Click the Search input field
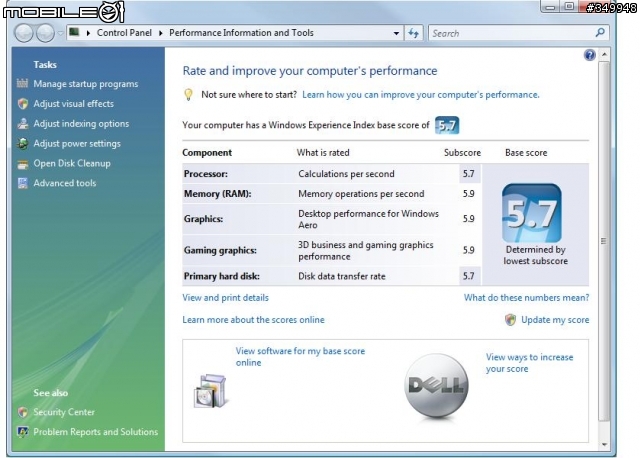The image size is (640, 458). 512,33
